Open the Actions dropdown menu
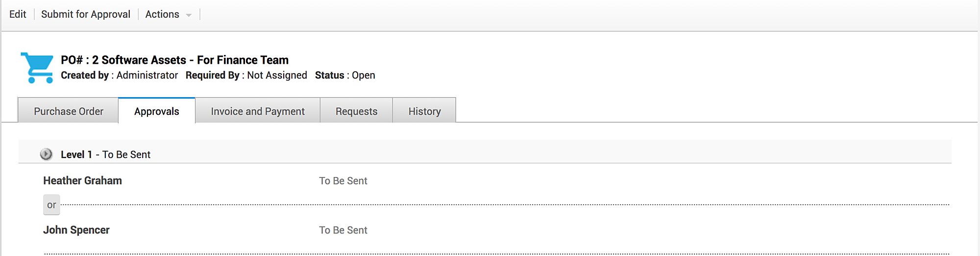Viewport: 980px width, 256px height. pyautogui.click(x=168, y=15)
